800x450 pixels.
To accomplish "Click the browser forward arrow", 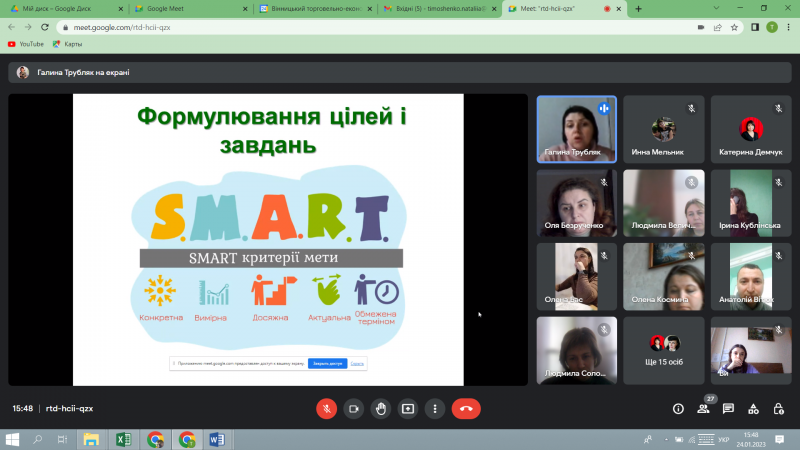I will (28, 27).
